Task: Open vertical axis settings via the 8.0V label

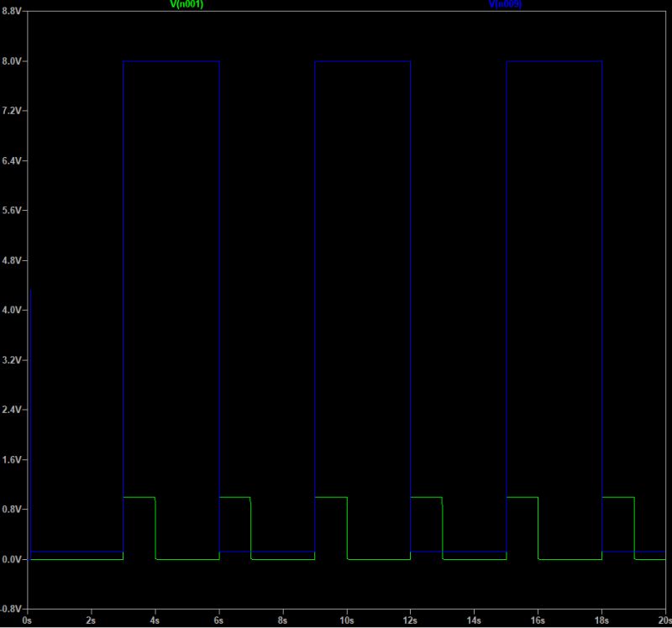Action: [13, 61]
